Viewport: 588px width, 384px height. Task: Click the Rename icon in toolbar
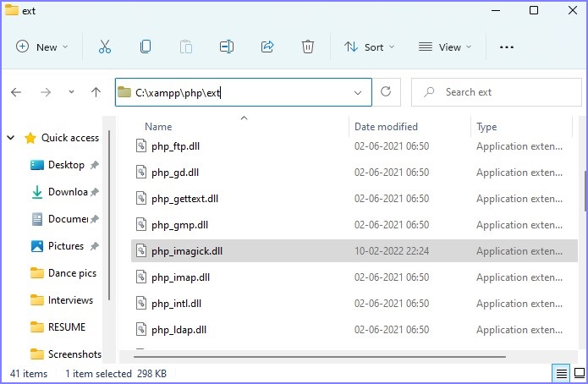tap(226, 47)
